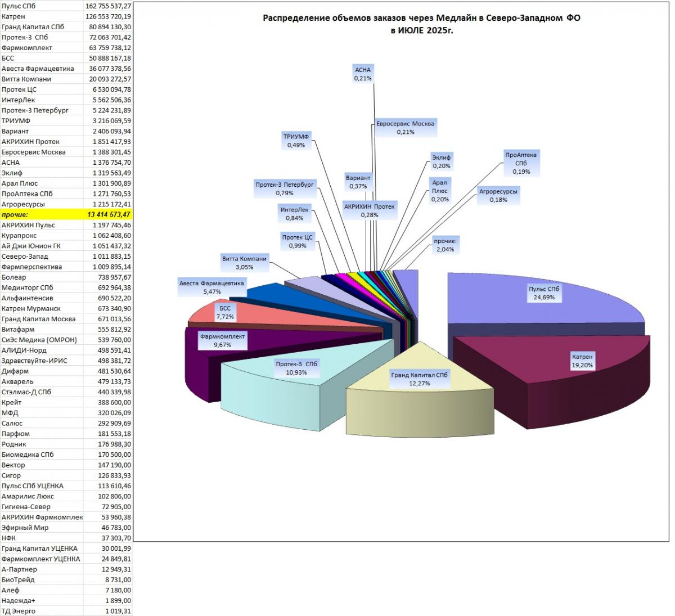Image resolution: width=675 pixels, height=616 pixels.
Task: Click the Катрен Мурманск table cell
Action: 42,308
